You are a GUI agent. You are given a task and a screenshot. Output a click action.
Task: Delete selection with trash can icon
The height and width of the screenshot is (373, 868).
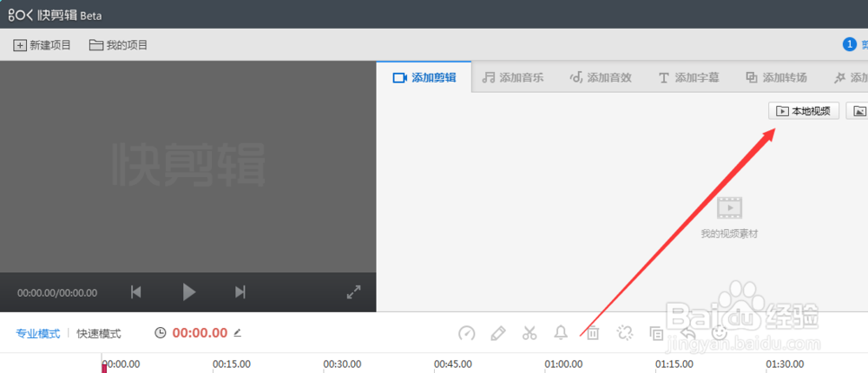click(593, 333)
